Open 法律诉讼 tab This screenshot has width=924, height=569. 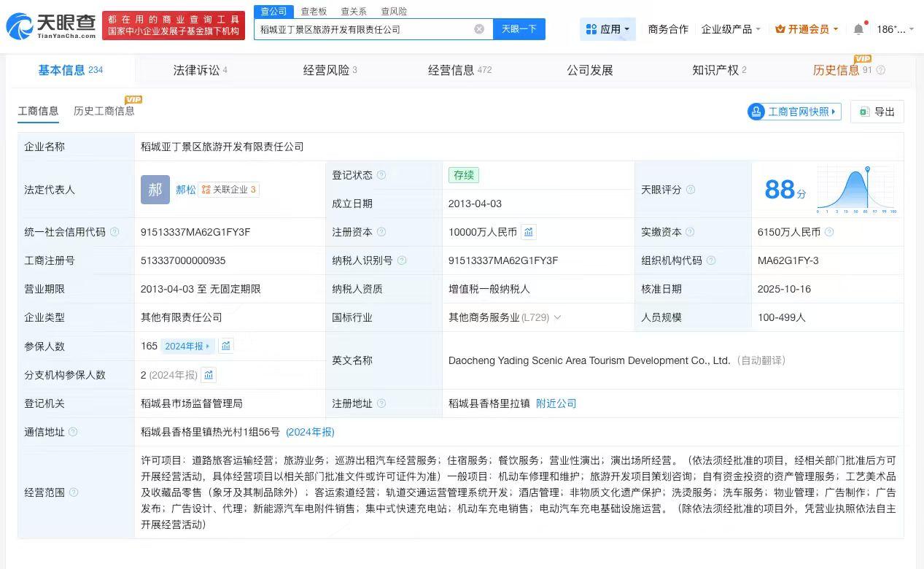(201, 70)
